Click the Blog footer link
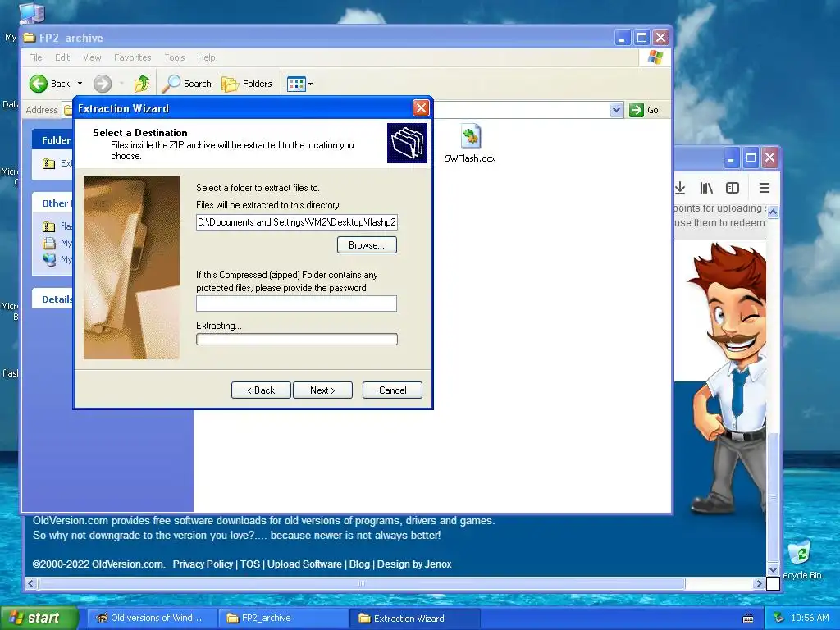Viewport: 840px width, 630px height. click(359, 564)
